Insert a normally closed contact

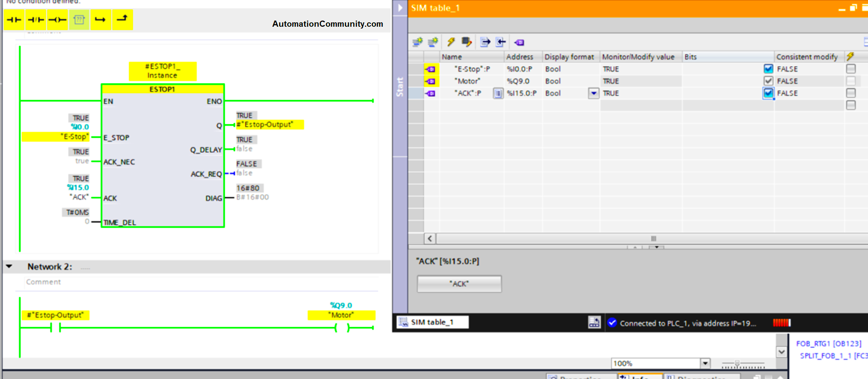pyautogui.click(x=36, y=20)
